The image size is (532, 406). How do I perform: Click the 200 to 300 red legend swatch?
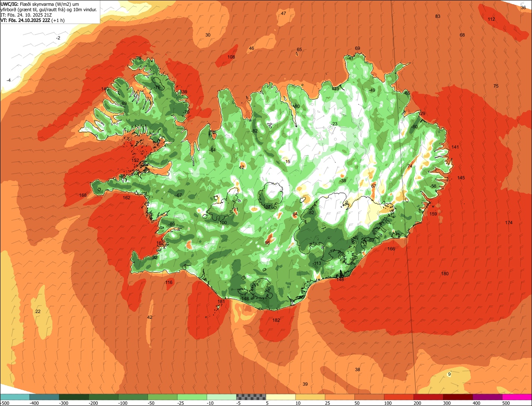[428, 397]
